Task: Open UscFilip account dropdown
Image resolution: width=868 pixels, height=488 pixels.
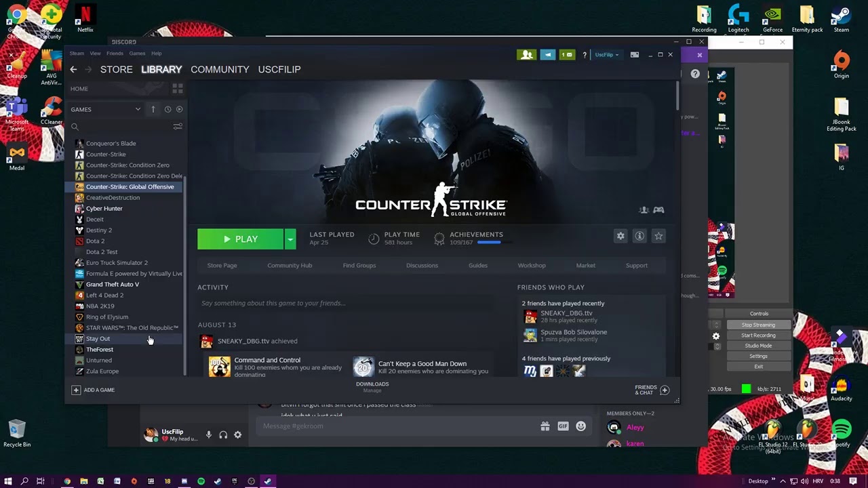Action: coord(607,55)
